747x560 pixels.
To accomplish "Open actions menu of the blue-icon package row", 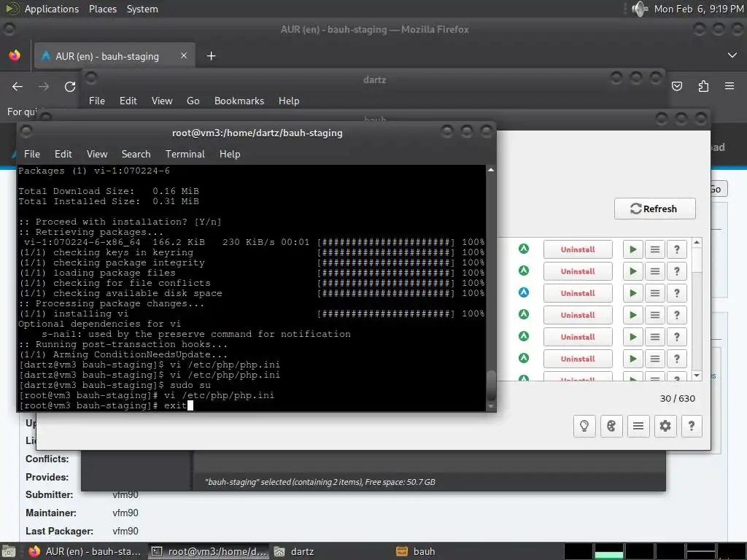I will coord(655,293).
